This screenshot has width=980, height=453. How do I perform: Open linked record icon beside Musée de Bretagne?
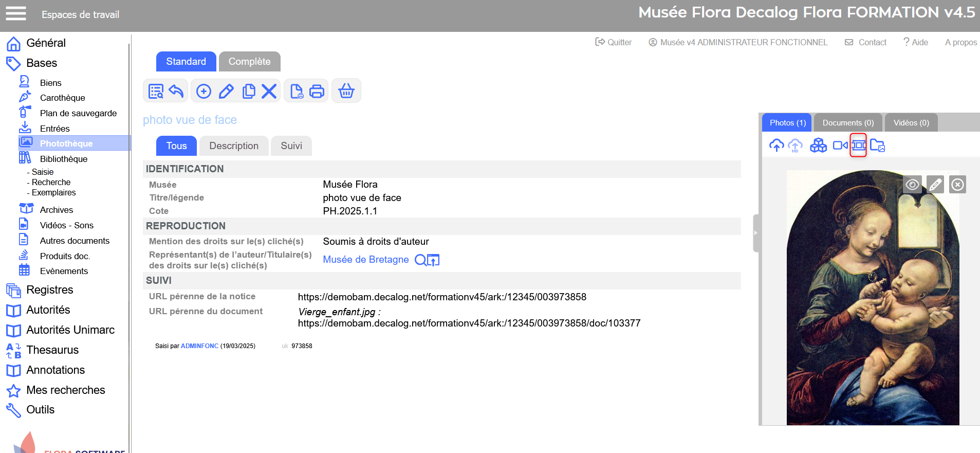433,260
